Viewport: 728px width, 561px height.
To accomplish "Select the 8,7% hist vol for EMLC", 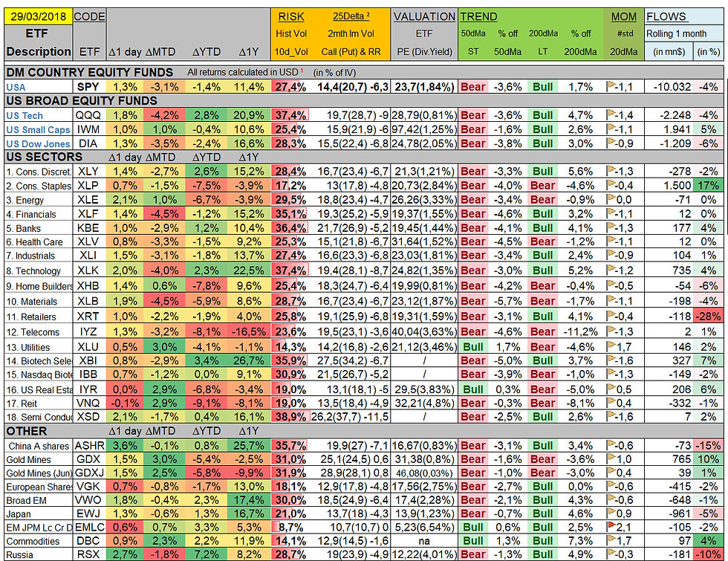I will tap(290, 527).
